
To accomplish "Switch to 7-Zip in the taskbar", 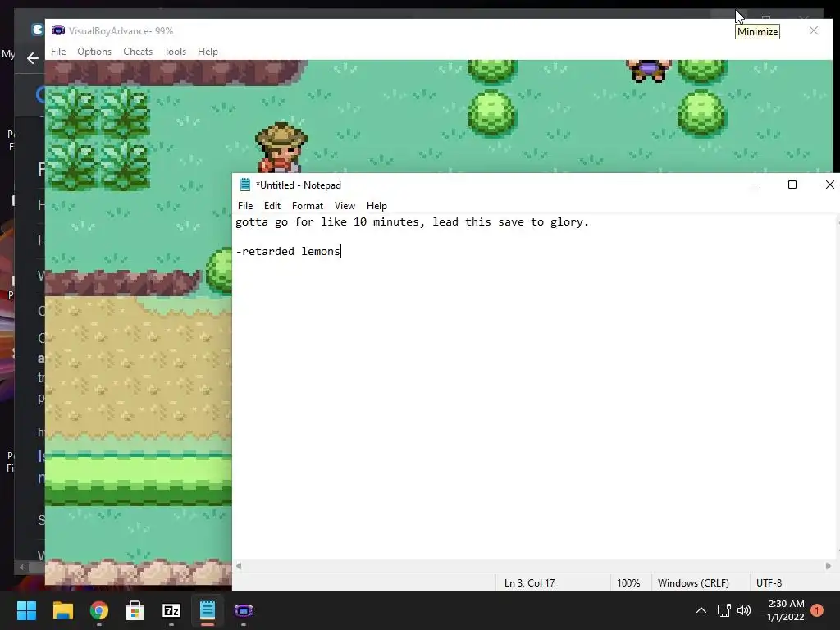I will (171, 610).
